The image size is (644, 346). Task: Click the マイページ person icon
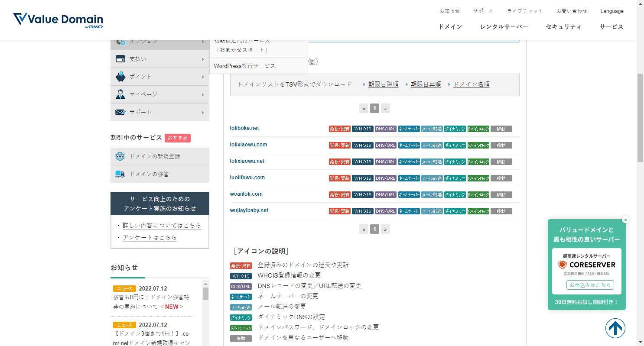pyautogui.click(x=120, y=94)
